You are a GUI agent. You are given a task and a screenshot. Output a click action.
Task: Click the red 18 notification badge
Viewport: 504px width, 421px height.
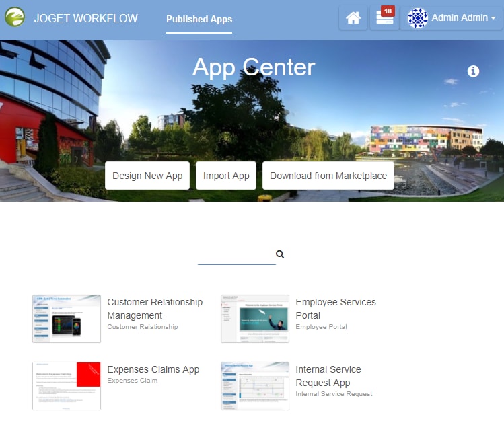(388, 11)
